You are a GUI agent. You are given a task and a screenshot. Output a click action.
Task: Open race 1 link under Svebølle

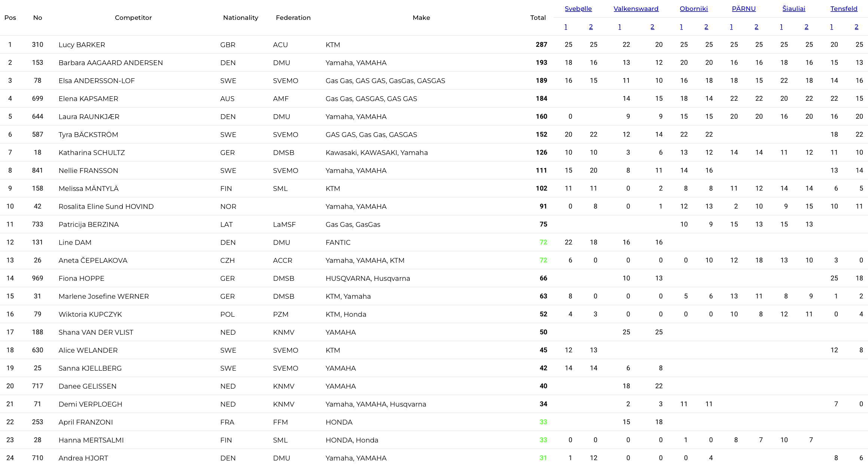(566, 27)
